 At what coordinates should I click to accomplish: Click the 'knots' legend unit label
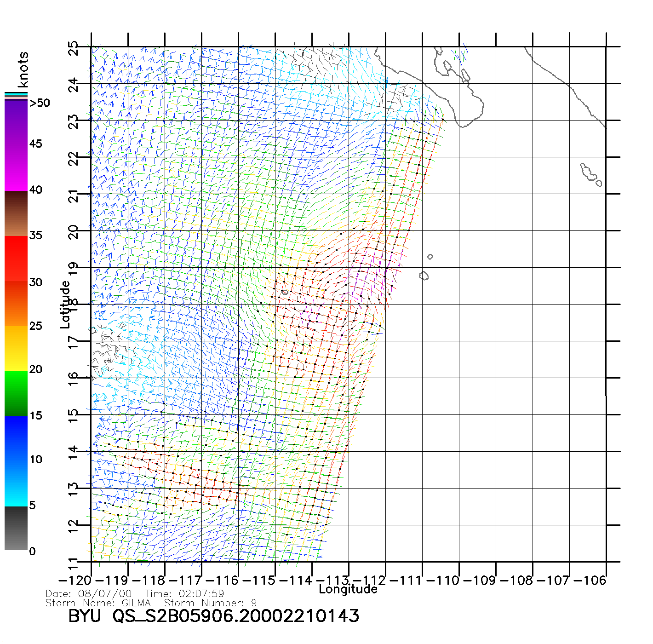click(23, 69)
